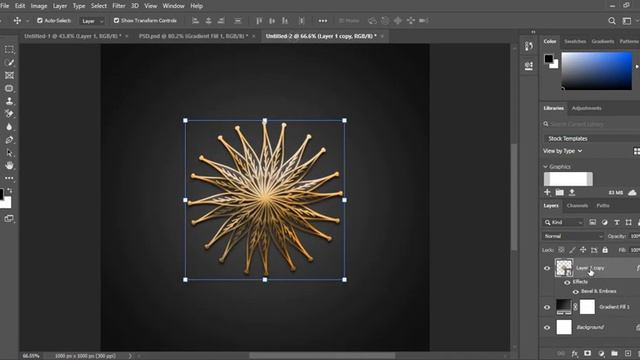Align left edges in options bar
The width and height of the screenshot is (640, 360).
click(x=196, y=20)
